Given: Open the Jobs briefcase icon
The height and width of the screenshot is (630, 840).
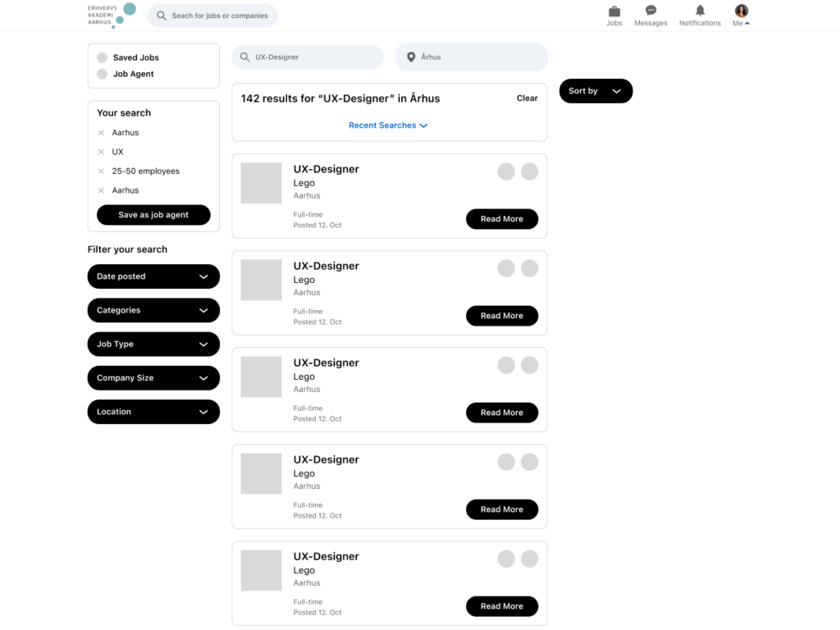Looking at the screenshot, I should (x=614, y=11).
